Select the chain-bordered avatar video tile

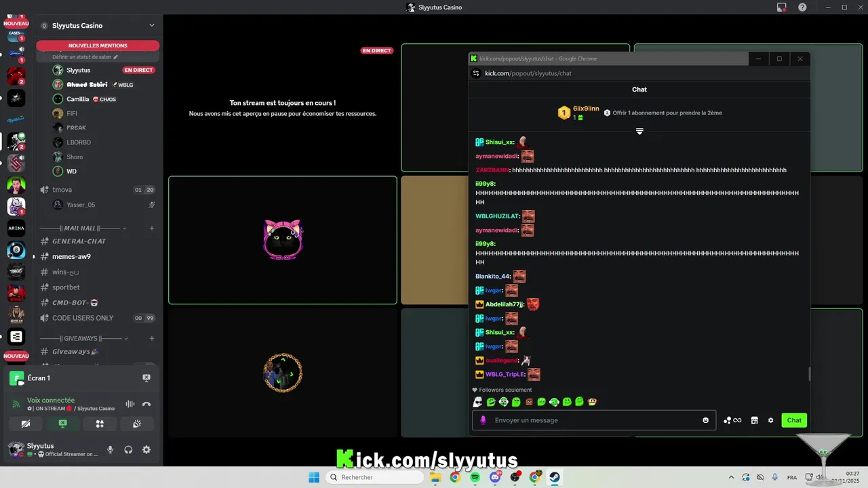pyautogui.click(x=283, y=373)
